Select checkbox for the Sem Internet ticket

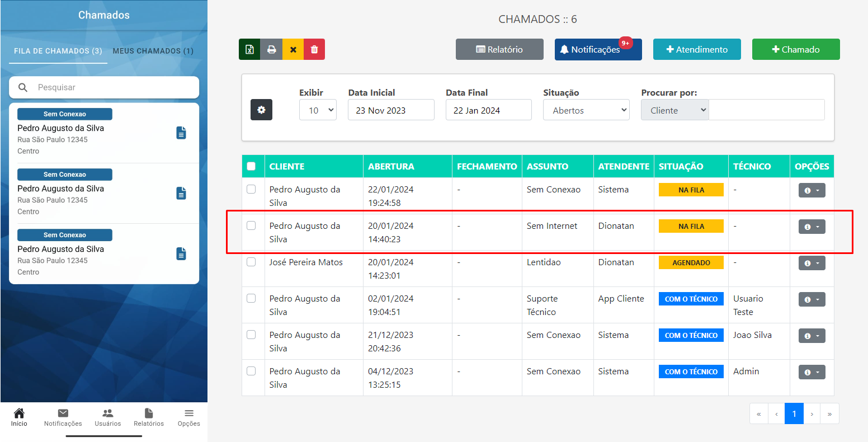(251, 225)
